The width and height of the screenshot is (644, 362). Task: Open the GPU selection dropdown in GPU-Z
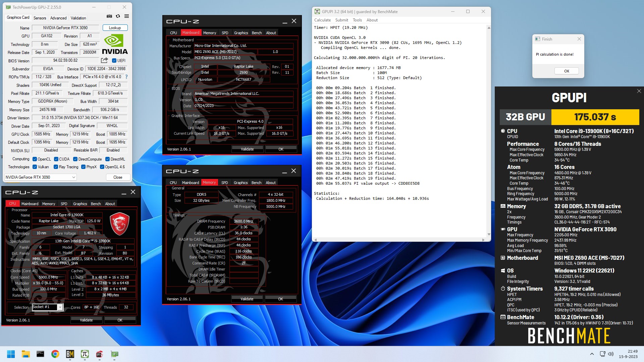point(41,177)
